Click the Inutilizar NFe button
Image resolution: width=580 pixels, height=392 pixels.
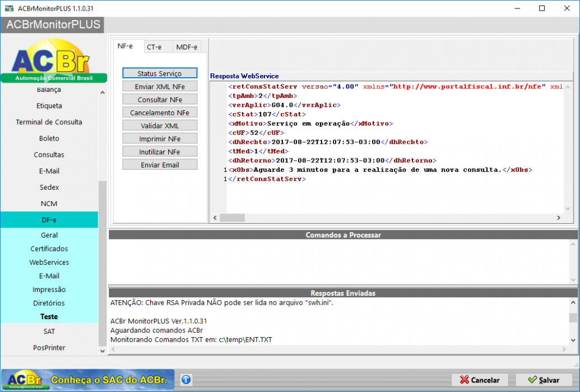point(160,152)
